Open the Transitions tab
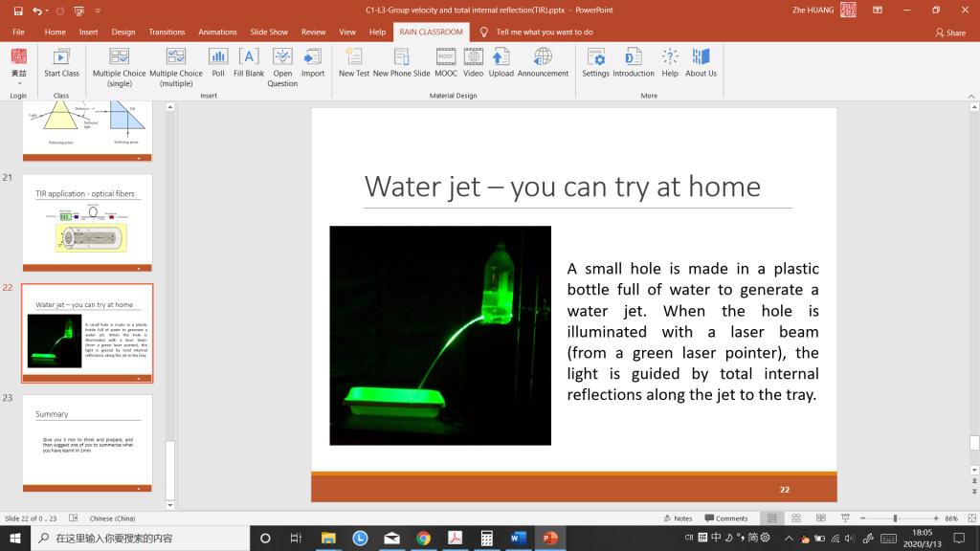The image size is (980, 551). point(167,32)
